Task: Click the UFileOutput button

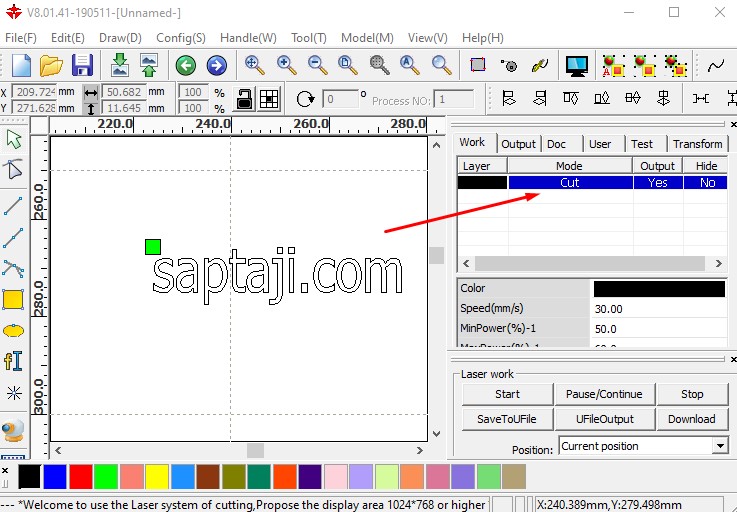Action: point(604,419)
